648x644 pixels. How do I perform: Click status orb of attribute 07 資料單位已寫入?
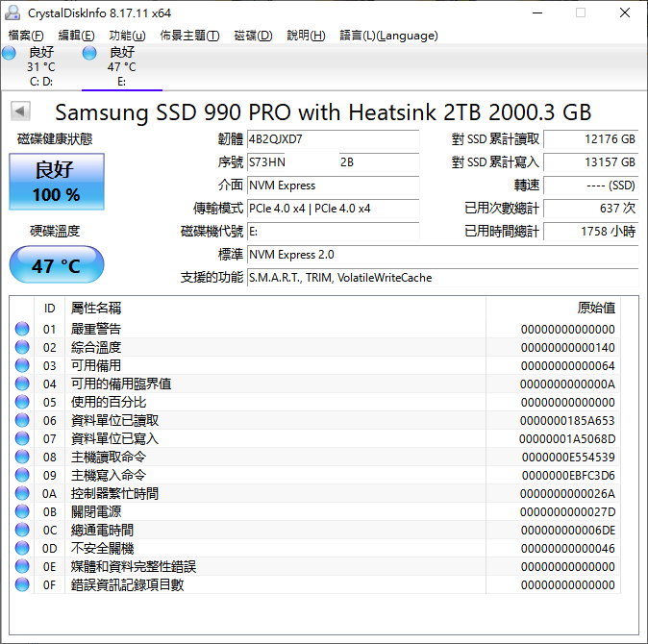(22, 438)
